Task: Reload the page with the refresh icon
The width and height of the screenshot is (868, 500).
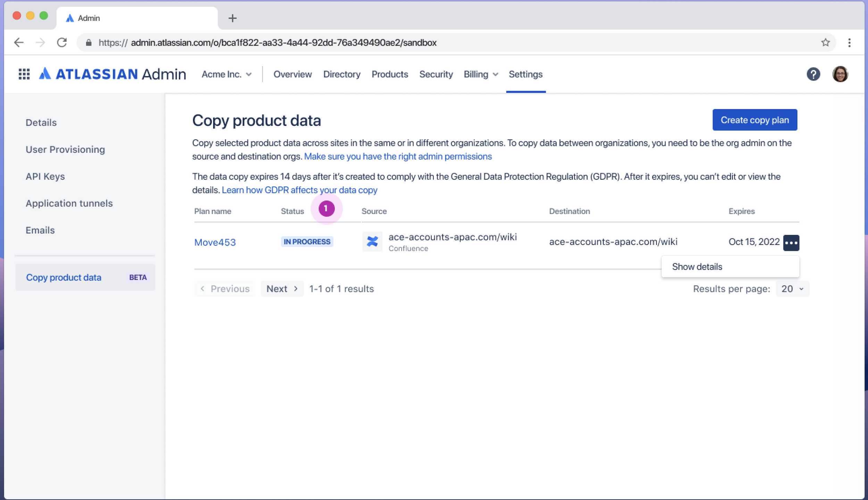Action: [62, 42]
